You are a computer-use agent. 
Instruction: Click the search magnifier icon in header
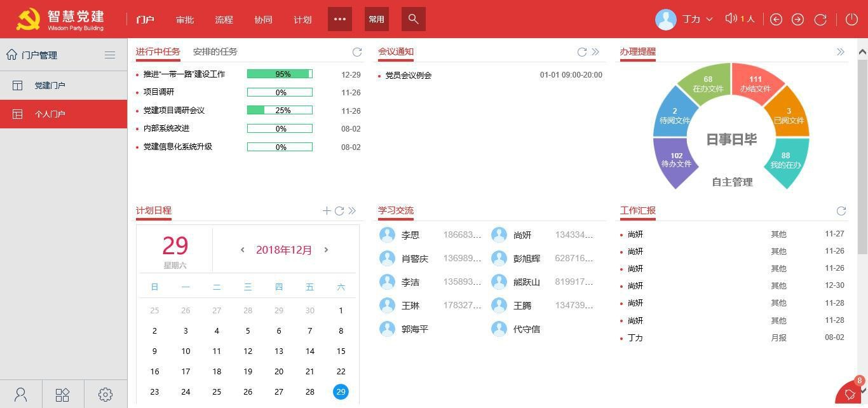[414, 19]
